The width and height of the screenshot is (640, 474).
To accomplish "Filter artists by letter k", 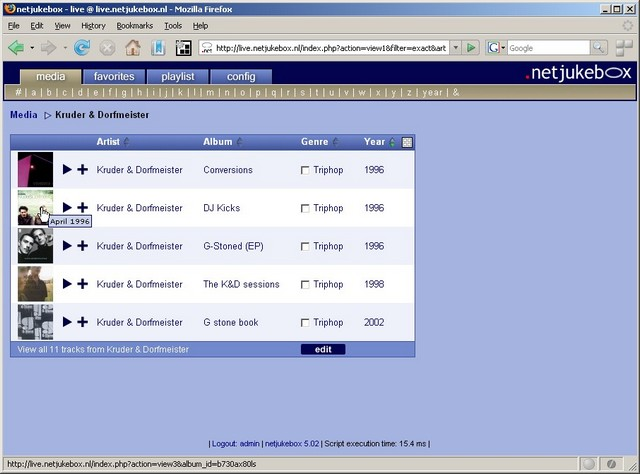I will coord(180,93).
